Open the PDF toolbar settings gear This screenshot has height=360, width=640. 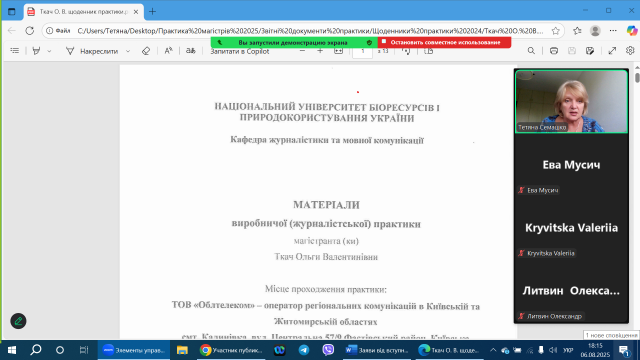click(630, 51)
